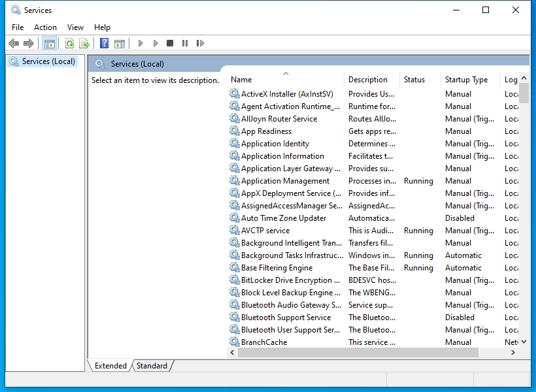
Task: Click the gear icon beside App Readiness
Action: pyautogui.click(x=234, y=131)
